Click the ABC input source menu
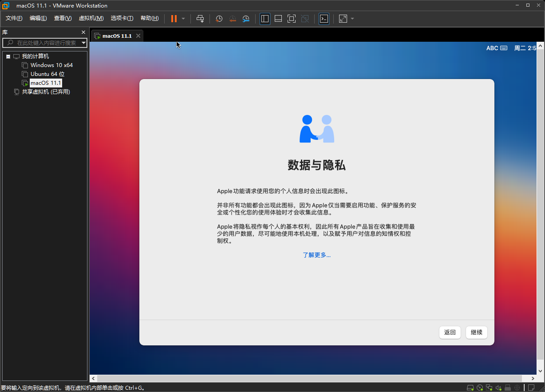 pos(492,48)
